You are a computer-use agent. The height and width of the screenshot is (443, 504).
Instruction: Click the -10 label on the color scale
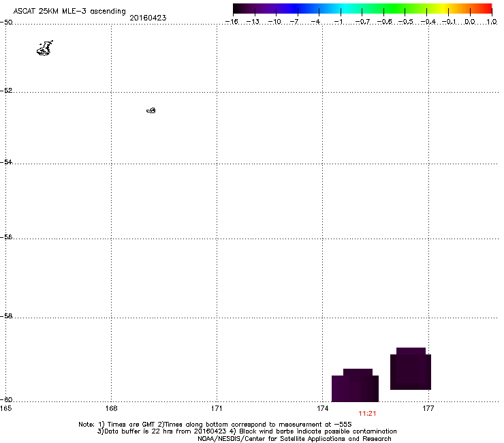click(274, 22)
